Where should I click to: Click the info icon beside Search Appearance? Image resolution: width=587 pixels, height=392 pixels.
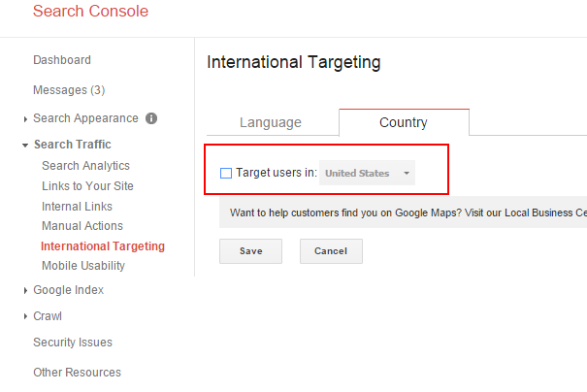[x=151, y=118]
